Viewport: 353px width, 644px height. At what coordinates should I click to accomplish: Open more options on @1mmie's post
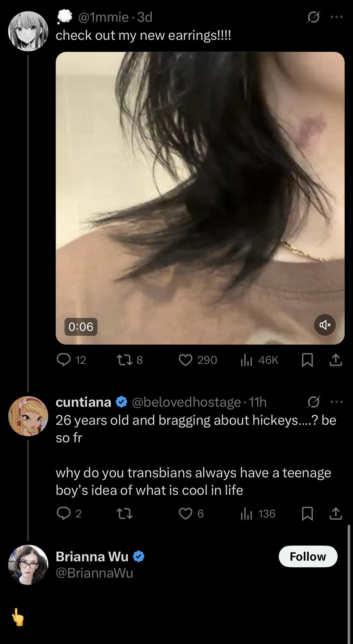(337, 18)
